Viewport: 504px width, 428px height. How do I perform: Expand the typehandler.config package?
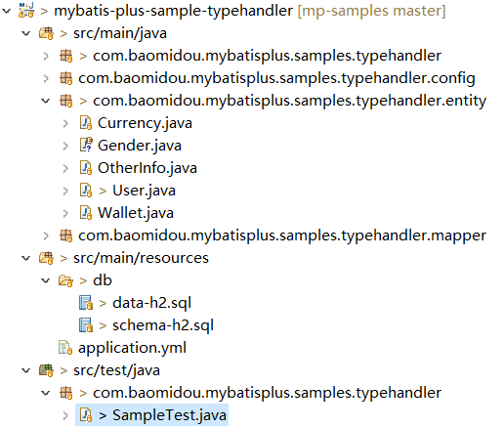(46, 78)
